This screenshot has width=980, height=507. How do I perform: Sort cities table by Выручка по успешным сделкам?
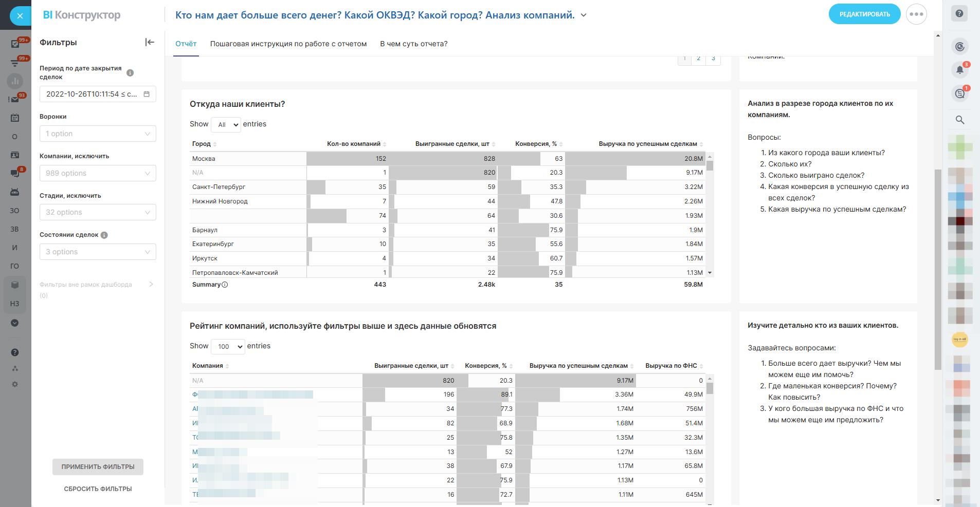point(651,144)
